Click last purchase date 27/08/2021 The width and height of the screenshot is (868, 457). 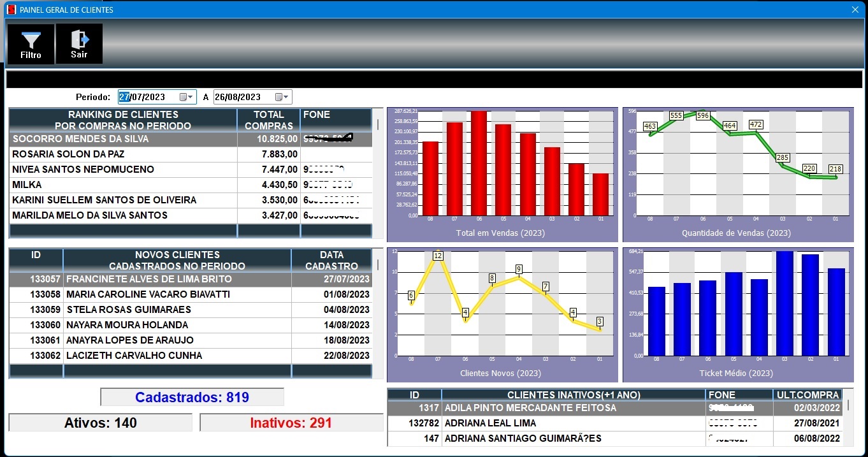tap(818, 423)
